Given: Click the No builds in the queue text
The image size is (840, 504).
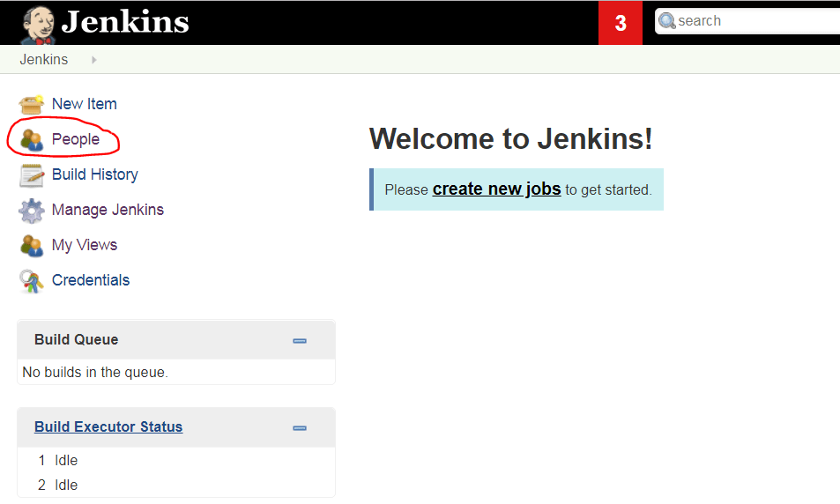Looking at the screenshot, I should (x=95, y=372).
